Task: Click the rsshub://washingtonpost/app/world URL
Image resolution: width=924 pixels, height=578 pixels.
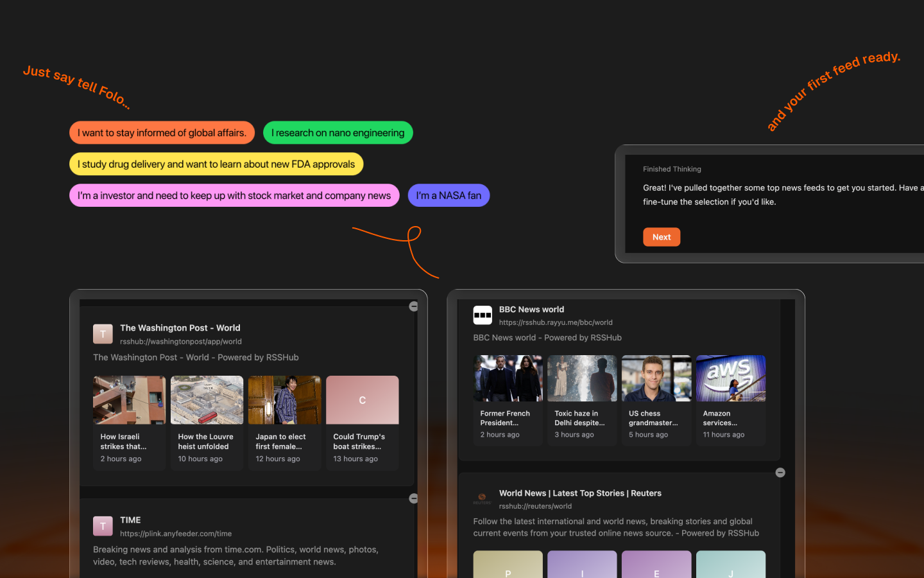Action: (181, 342)
